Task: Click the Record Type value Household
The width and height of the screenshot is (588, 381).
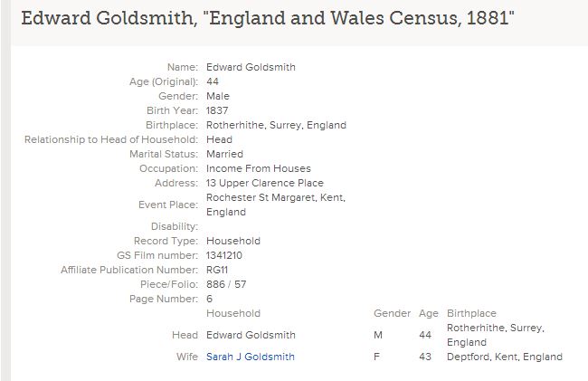Action: click(233, 241)
